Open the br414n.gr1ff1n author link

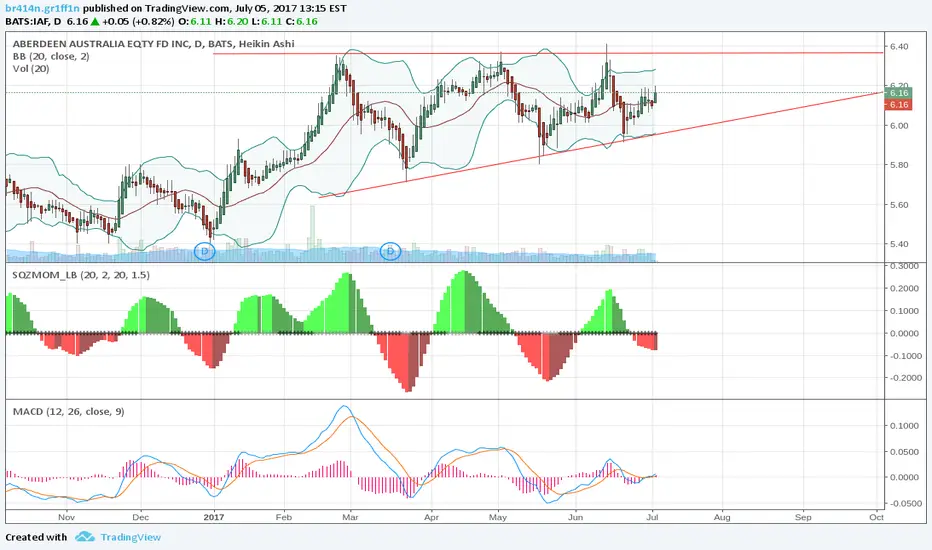coord(42,8)
